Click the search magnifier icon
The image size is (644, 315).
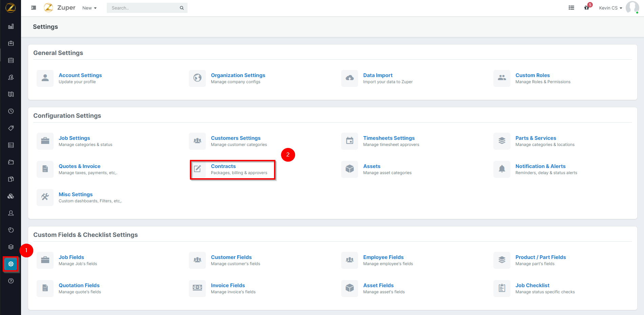tap(182, 8)
